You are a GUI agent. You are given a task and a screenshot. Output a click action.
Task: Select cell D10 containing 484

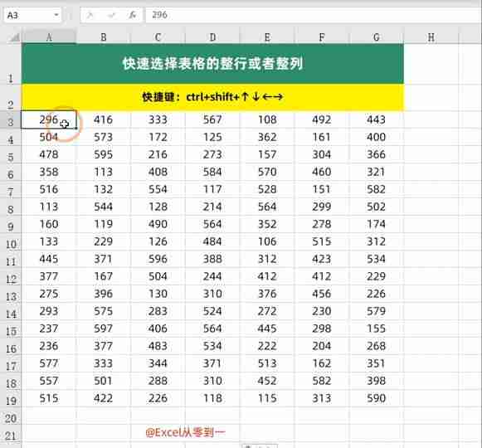(212, 241)
